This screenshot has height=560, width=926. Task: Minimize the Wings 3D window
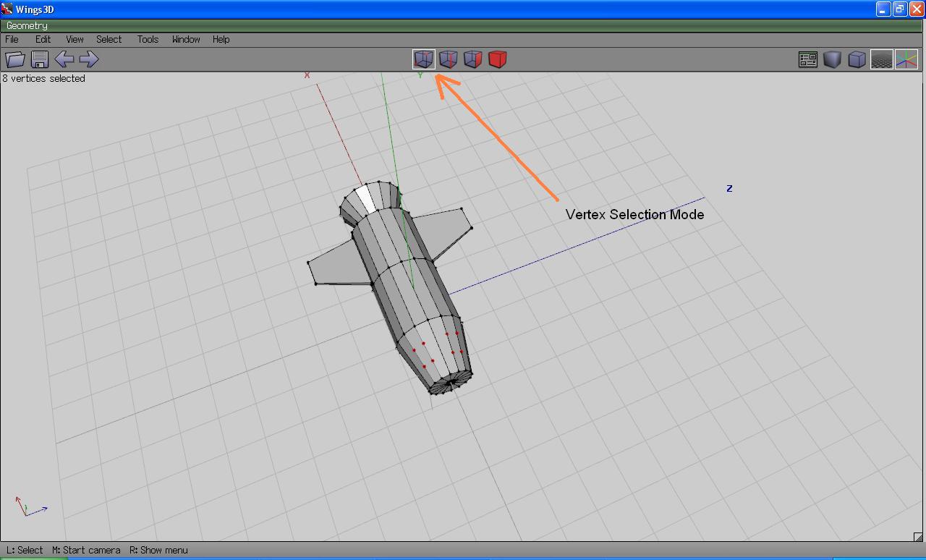pyautogui.click(x=883, y=9)
